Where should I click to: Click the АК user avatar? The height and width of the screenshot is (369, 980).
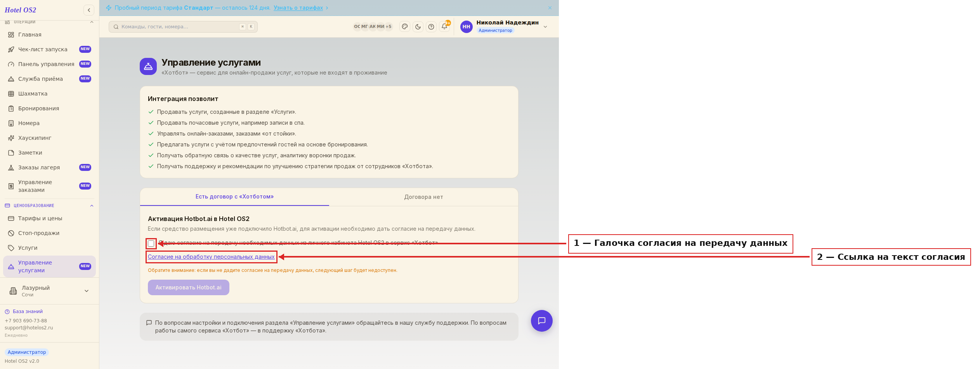tap(373, 27)
